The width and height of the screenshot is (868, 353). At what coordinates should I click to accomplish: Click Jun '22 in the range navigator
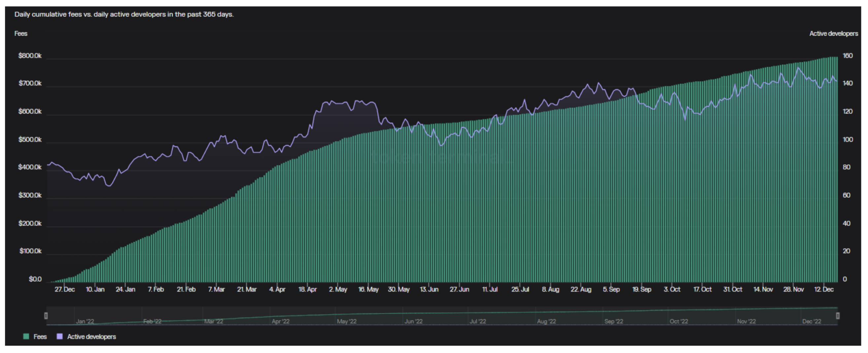click(x=414, y=321)
